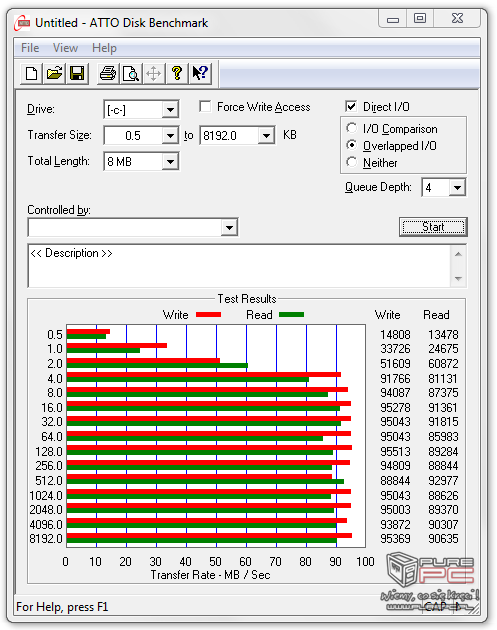Image resolution: width=497 pixels, height=630 pixels.
Task: Open the Help menu
Action: pos(104,48)
